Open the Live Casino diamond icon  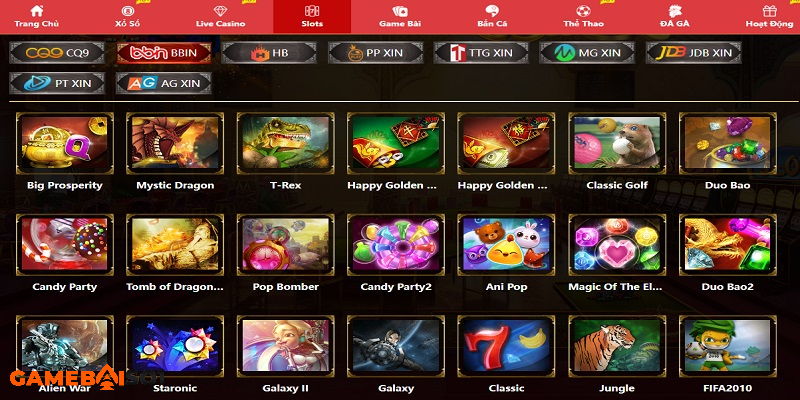point(220,11)
